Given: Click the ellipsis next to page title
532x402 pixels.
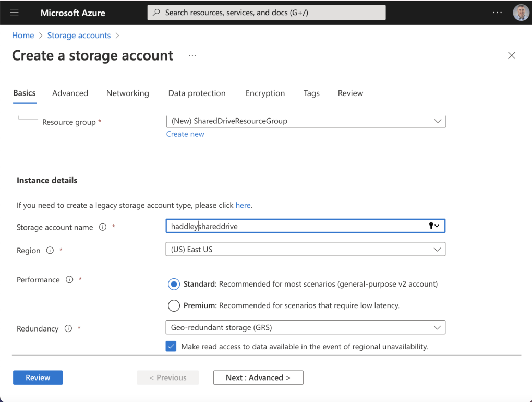Looking at the screenshot, I should point(192,55).
